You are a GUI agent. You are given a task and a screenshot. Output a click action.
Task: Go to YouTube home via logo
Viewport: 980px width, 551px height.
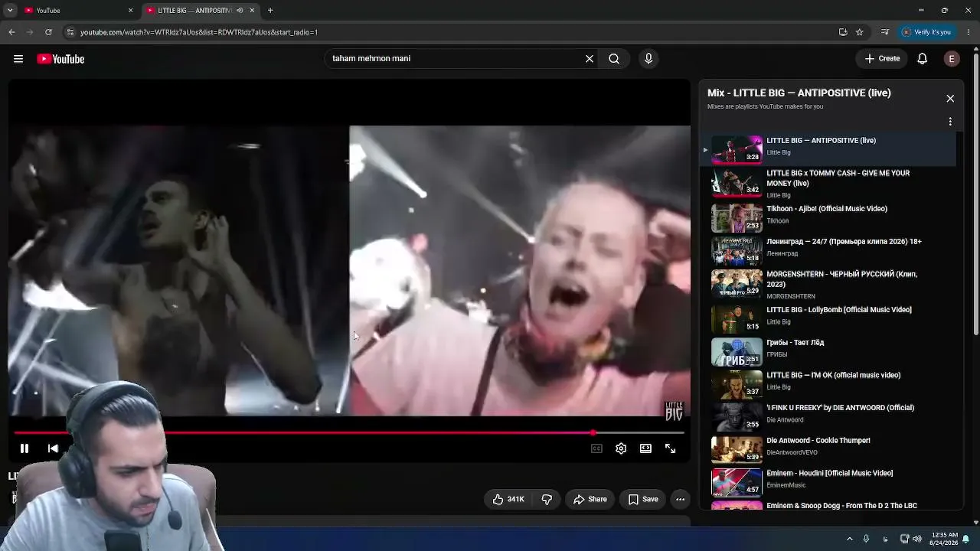coord(60,59)
